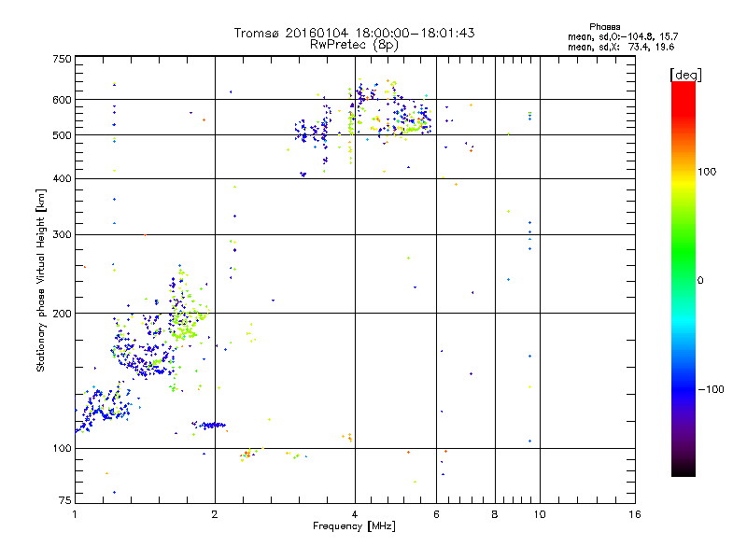Click the blue echo cluster between 3 and 3.5 MHz
747x560 pixels.
(312, 131)
